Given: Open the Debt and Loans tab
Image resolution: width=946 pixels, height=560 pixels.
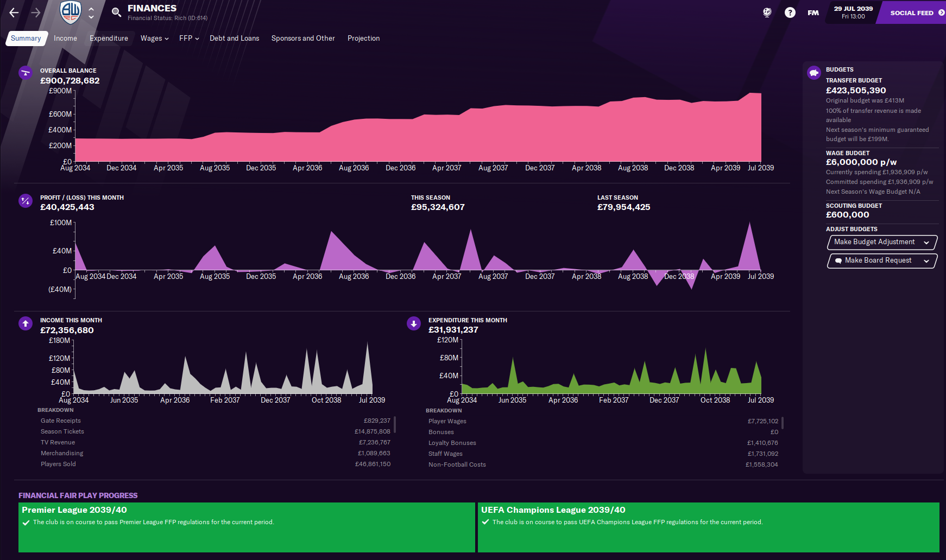Looking at the screenshot, I should 234,39.
